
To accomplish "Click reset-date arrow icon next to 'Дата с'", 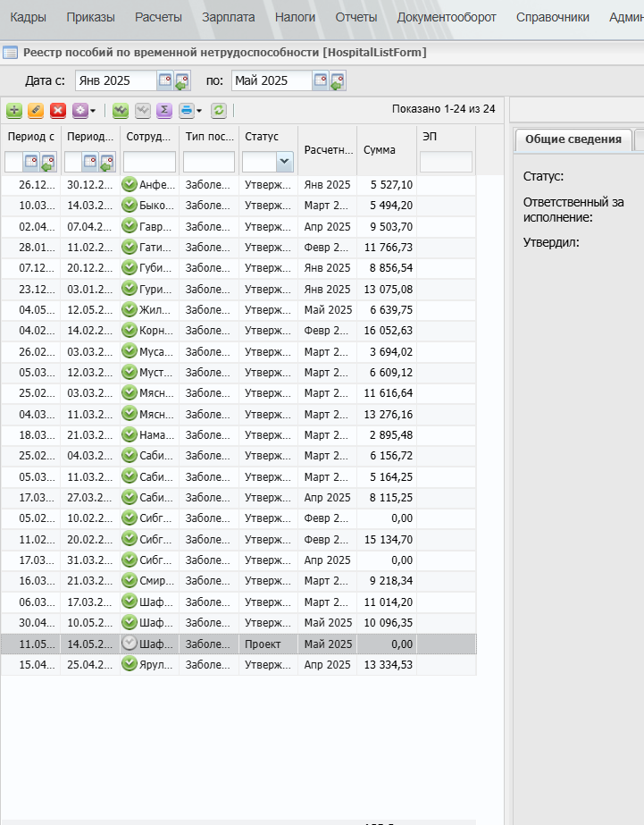I will point(182,80).
